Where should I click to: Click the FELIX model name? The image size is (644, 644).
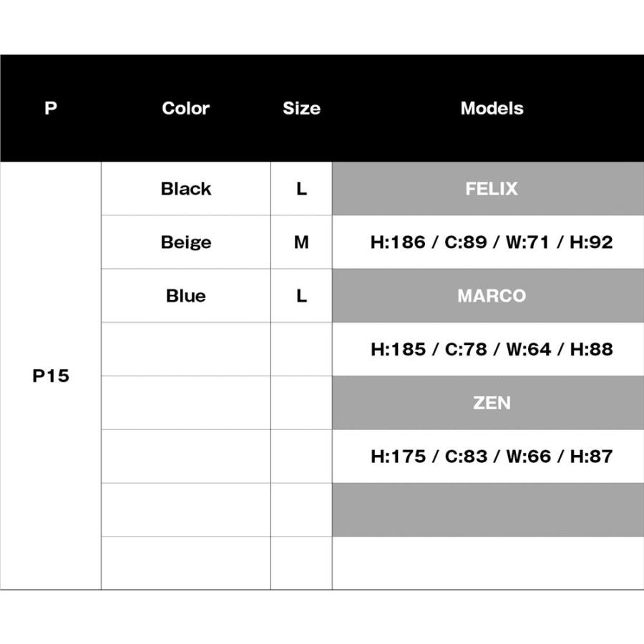[x=492, y=189]
